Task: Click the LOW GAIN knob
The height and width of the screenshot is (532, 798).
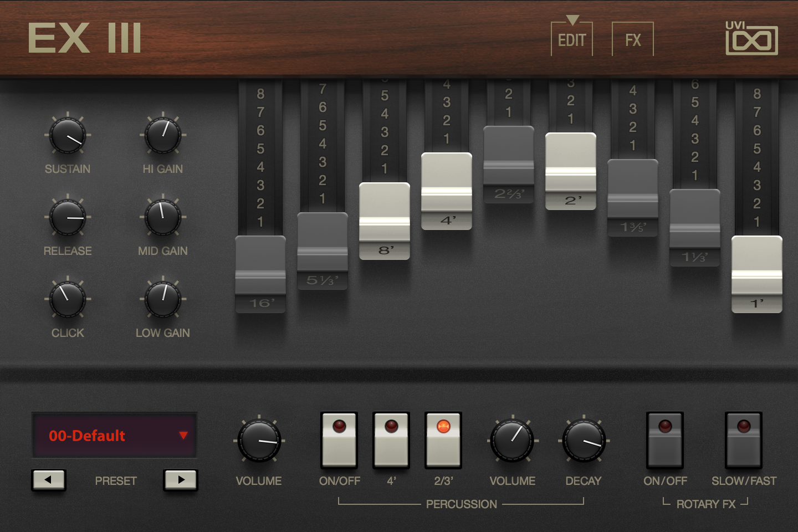Action: (163, 299)
